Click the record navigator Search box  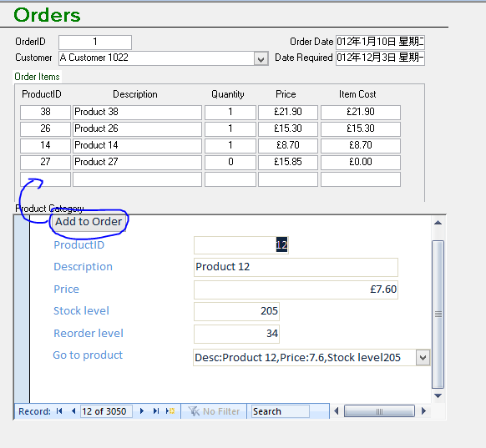281,411
